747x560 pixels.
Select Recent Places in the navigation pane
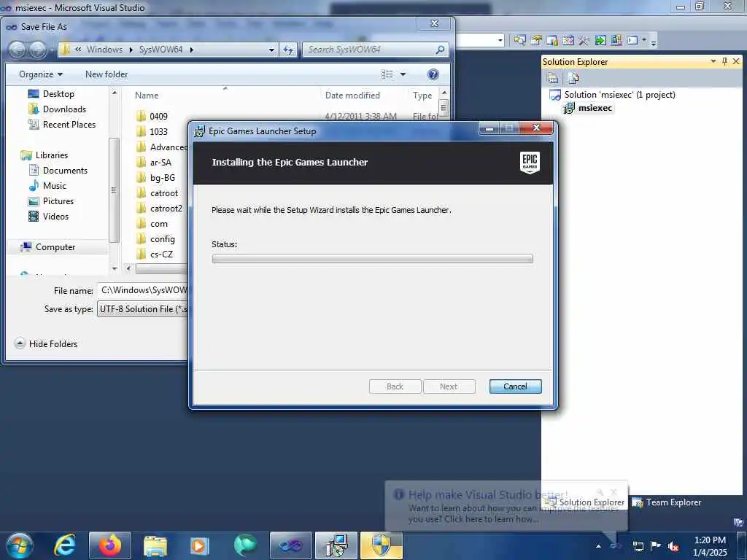point(62,124)
